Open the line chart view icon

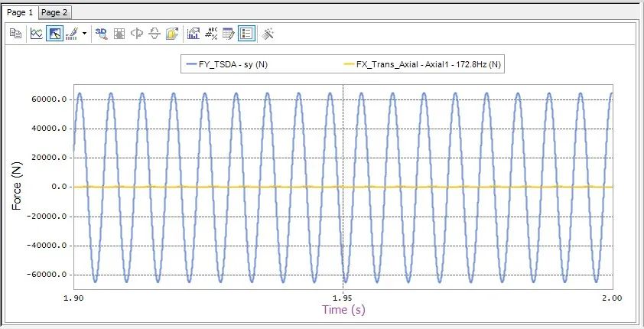pyautogui.click(x=37, y=33)
